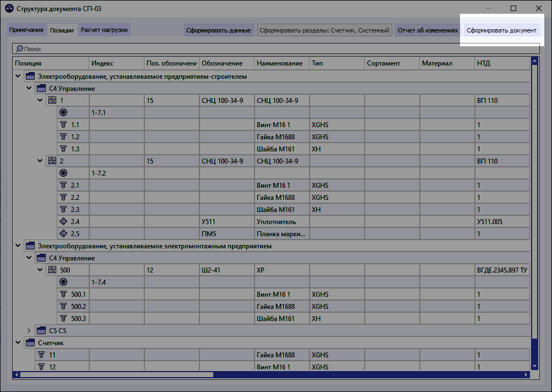Viewport: 552px width, 392px height.
Task: Click the Сформировать документ button
Action: 502,30
